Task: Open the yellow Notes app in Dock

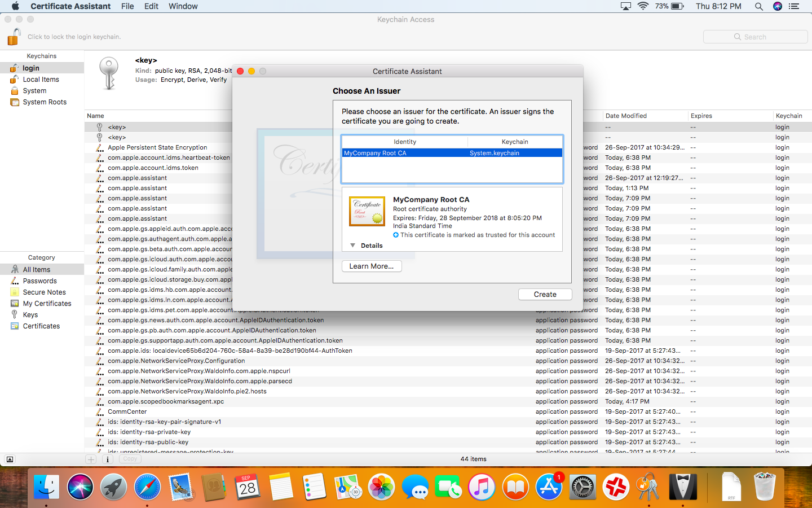Action: (281, 487)
